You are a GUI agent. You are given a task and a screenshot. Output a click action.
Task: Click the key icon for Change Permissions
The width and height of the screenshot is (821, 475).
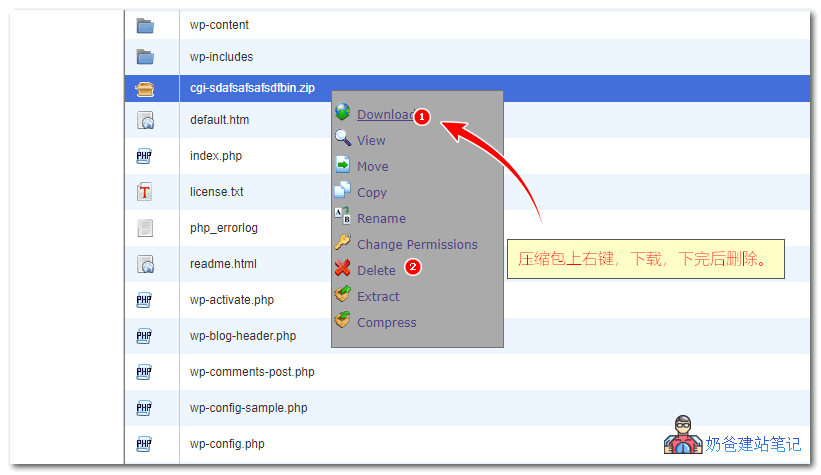pyautogui.click(x=343, y=243)
